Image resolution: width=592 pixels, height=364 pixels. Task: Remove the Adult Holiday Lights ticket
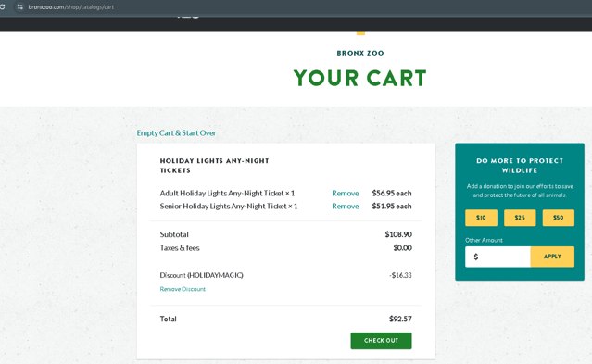(345, 194)
